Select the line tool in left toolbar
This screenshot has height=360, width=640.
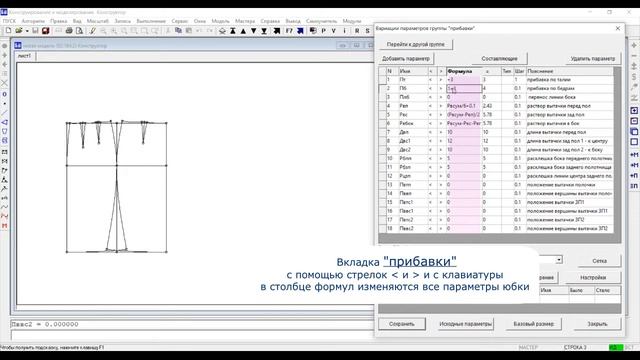pos(4,112)
